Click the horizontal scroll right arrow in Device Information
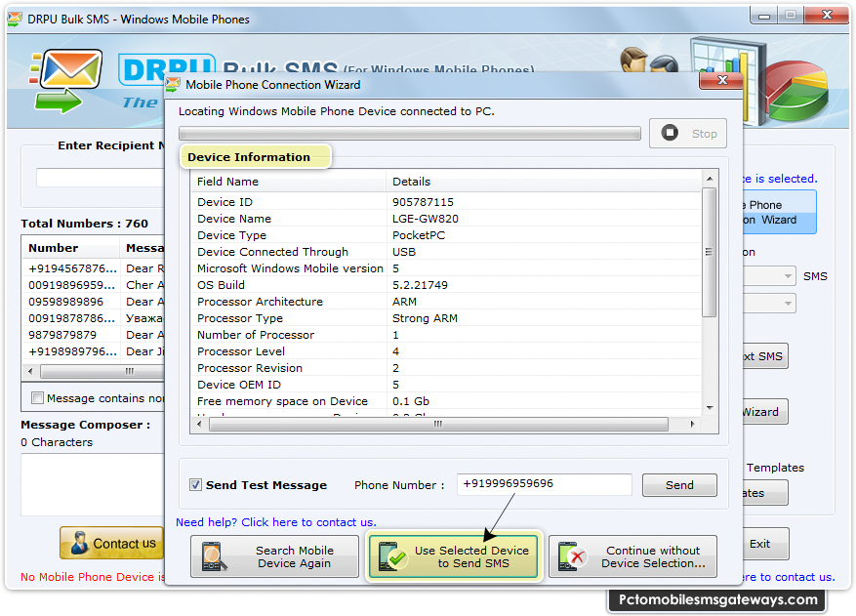This screenshot has width=856, height=616. coord(692,425)
